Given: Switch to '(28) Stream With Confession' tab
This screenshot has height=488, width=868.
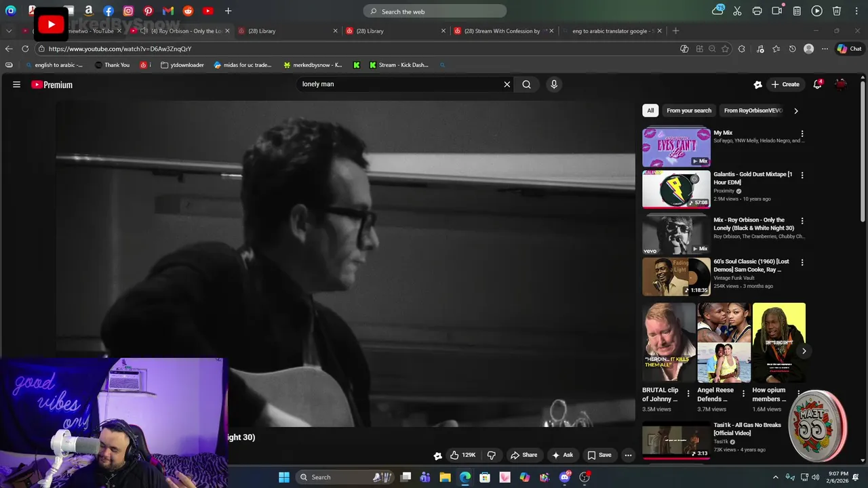Looking at the screenshot, I should click(502, 31).
